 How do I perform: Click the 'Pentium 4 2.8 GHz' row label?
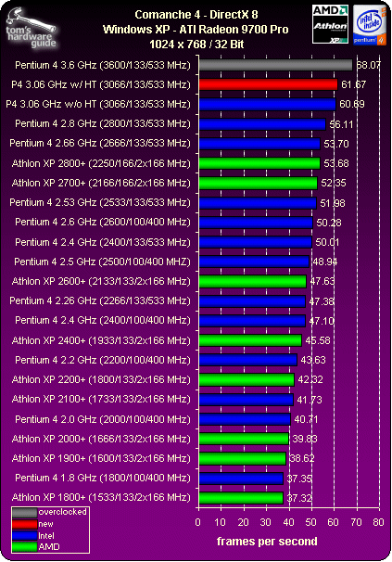coord(103,123)
